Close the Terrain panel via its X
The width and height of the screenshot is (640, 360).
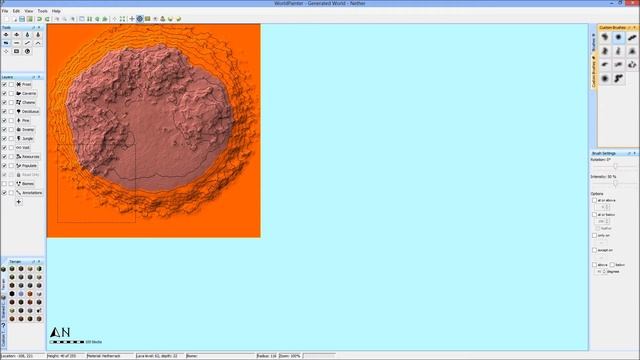(x=39, y=262)
